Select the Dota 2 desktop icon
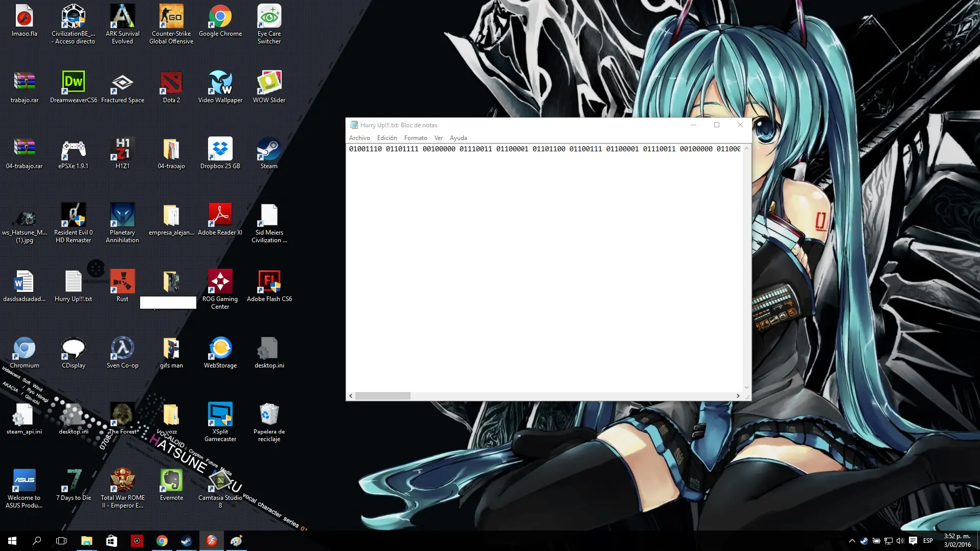Image resolution: width=980 pixels, height=551 pixels. coord(171,87)
